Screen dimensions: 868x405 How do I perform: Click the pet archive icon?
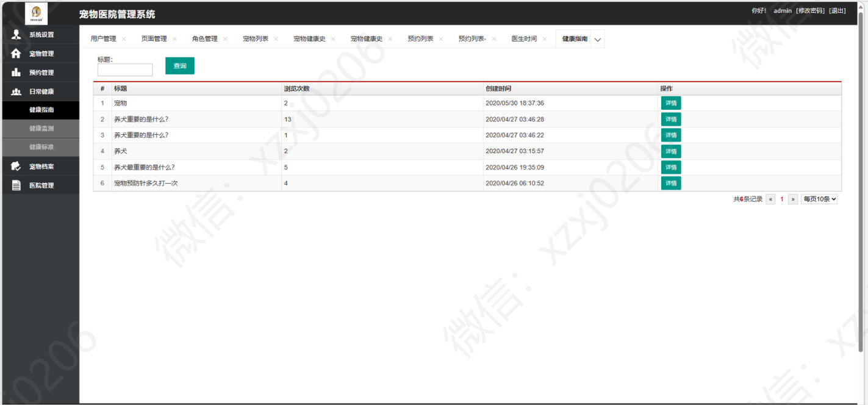coord(16,167)
